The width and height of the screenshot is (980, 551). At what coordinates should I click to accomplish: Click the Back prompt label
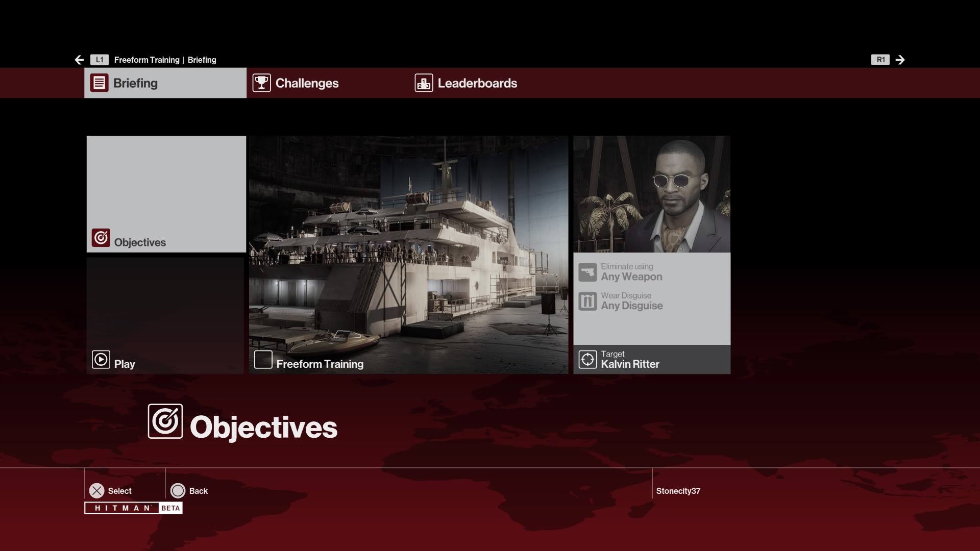point(198,491)
